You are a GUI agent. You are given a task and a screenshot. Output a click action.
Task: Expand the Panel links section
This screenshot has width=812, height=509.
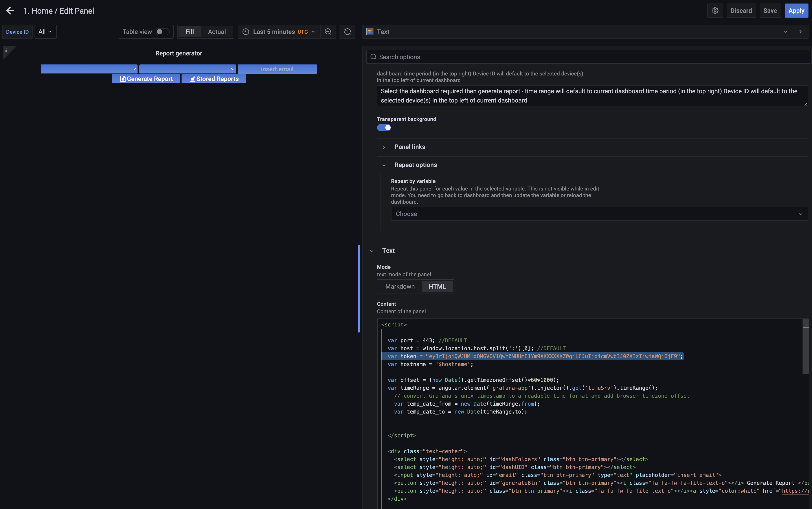[x=410, y=147]
